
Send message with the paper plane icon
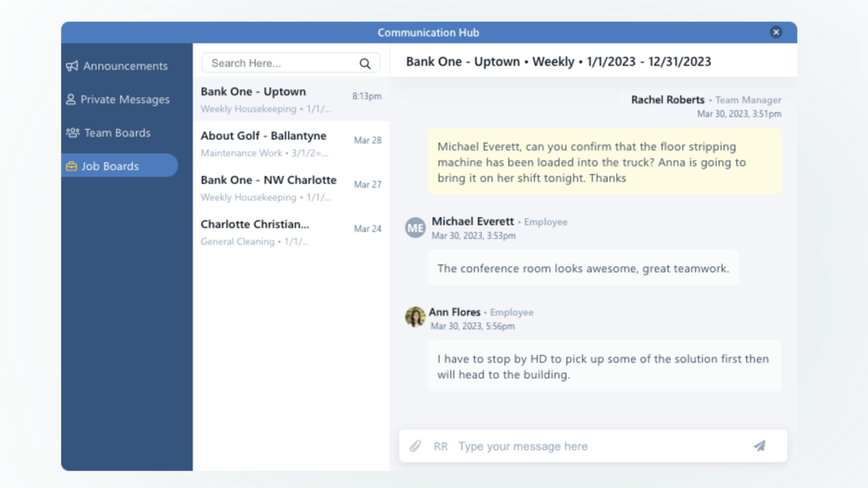(759, 446)
